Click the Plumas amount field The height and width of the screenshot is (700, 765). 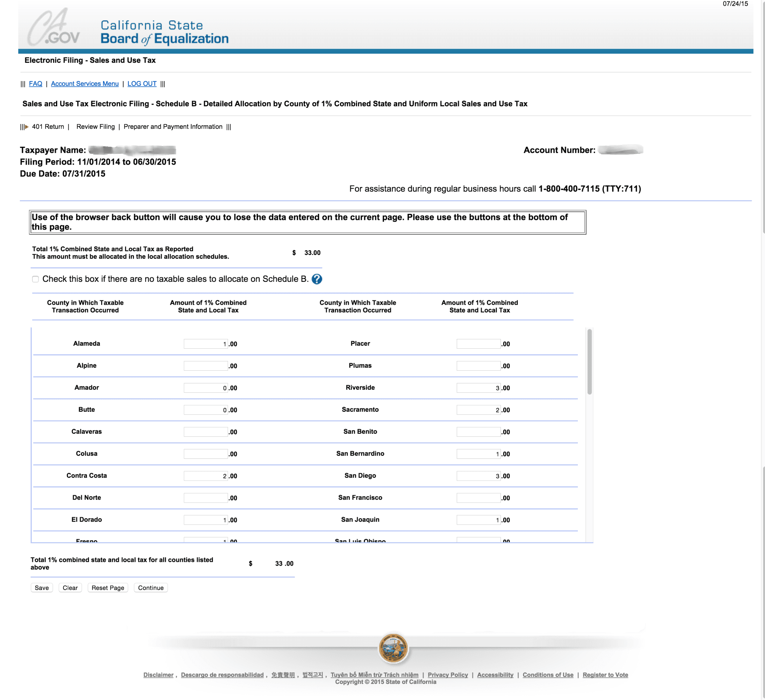(478, 366)
